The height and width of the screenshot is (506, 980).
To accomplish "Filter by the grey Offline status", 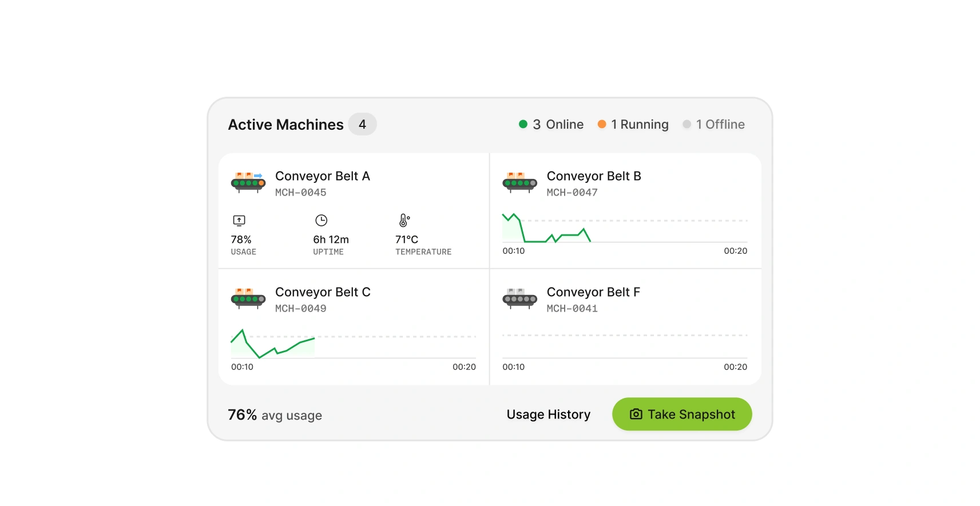I will click(713, 124).
